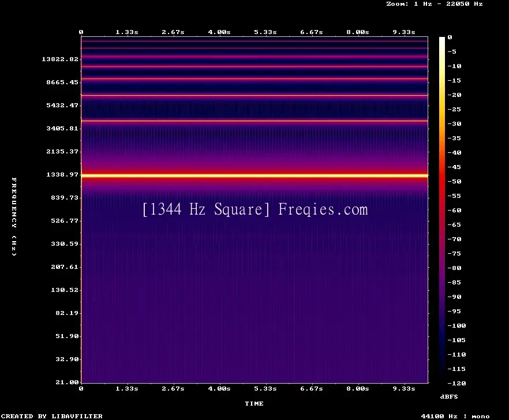Click the harmonic line between 5432.47 and 8665.45
This screenshot has width=509, height=420.
pyautogui.click(x=254, y=95)
